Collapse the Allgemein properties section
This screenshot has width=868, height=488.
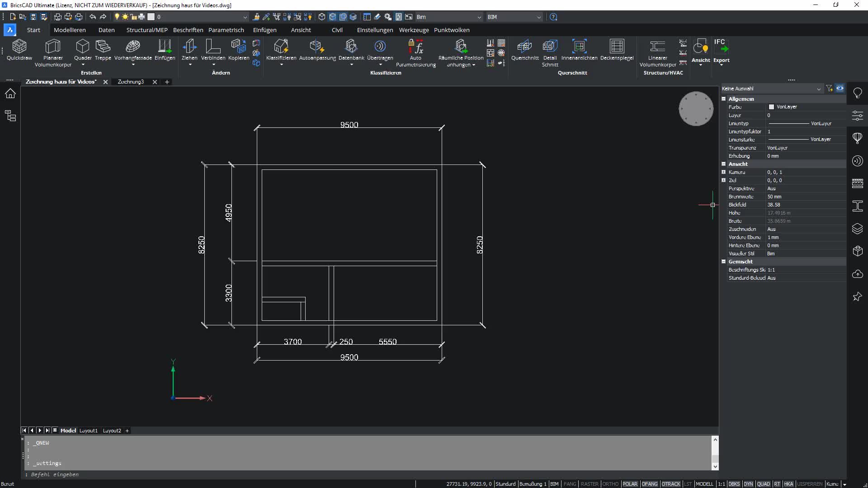(x=723, y=99)
